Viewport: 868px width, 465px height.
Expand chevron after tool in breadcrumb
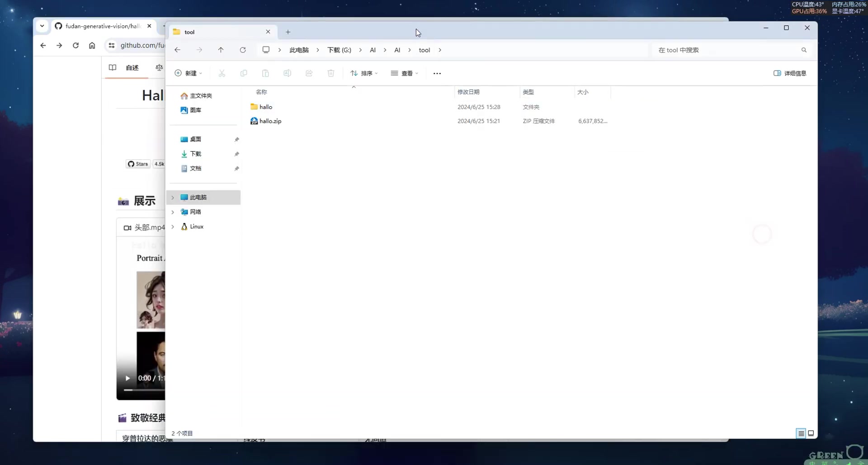pyautogui.click(x=440, y=50)
